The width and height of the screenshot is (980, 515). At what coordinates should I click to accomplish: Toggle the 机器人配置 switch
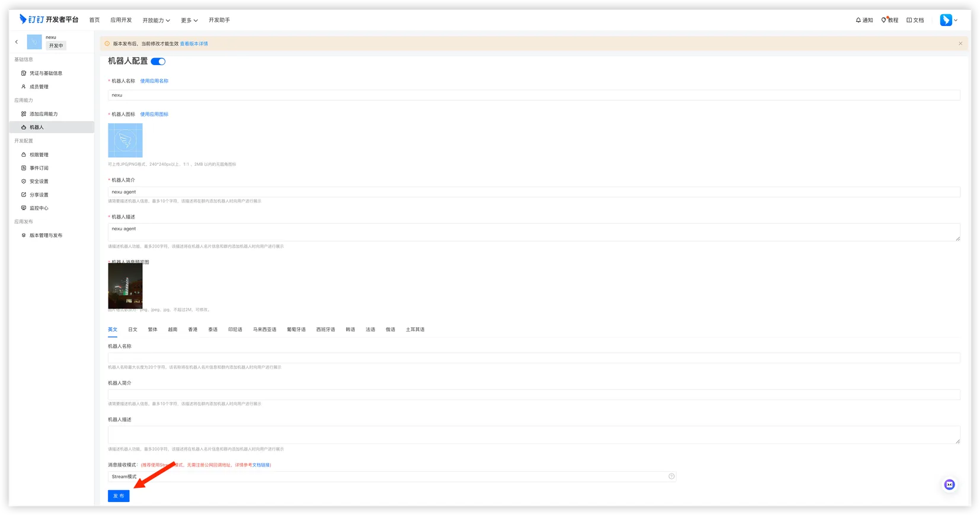158,62
